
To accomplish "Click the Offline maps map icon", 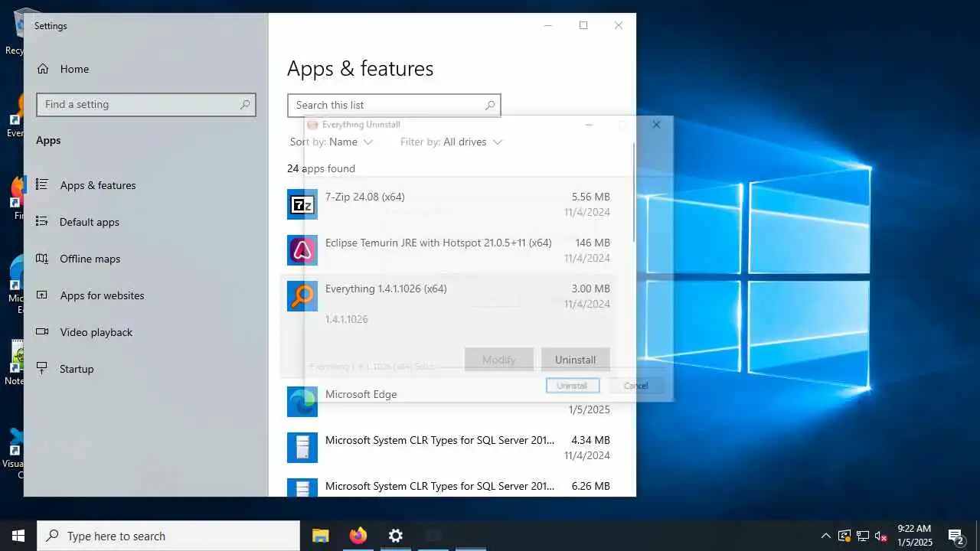I will 42,258.
